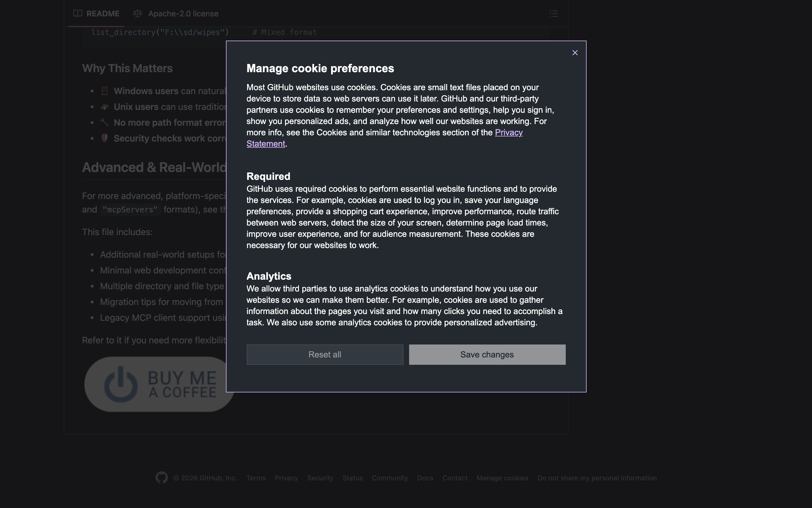812x508 pixels.
Task: Click the Manage cookies footer link
Action: point(502,478)
